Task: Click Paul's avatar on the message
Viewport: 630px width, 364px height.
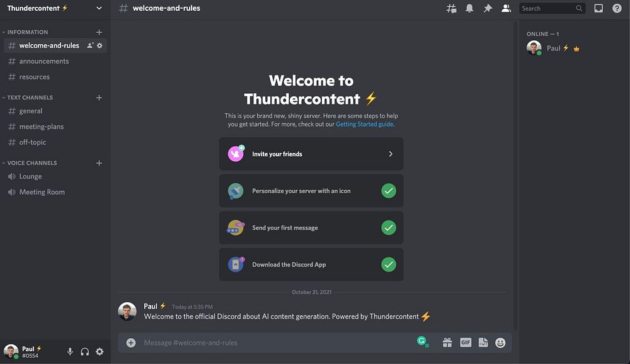Action: coord(127,311)
